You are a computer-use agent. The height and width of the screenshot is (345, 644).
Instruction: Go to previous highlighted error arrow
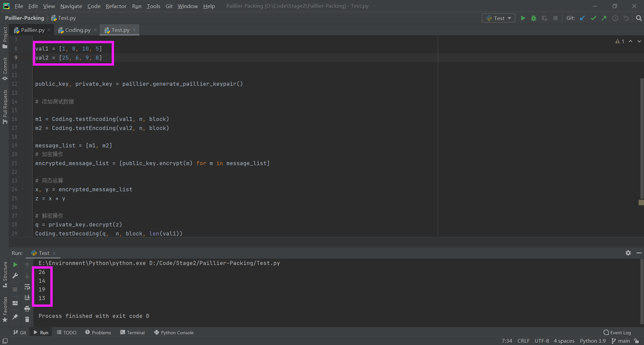(x=631, y=41)
